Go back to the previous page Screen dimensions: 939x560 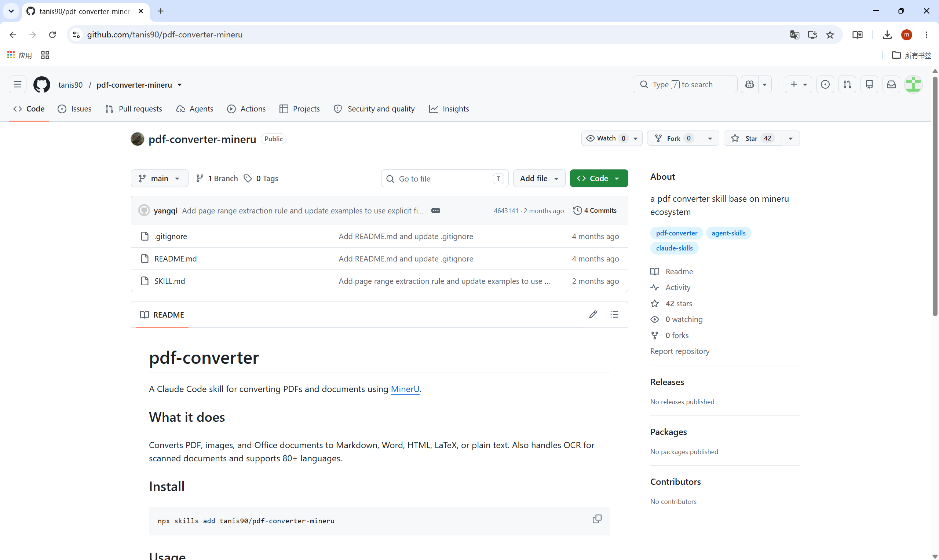click(x=13, y=35)
